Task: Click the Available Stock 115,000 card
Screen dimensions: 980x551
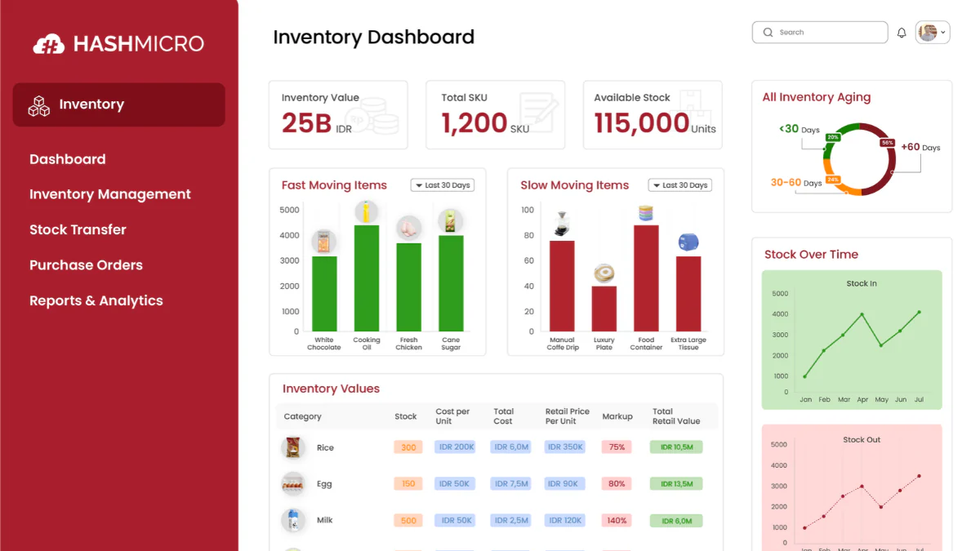Action: coord(653,115)
